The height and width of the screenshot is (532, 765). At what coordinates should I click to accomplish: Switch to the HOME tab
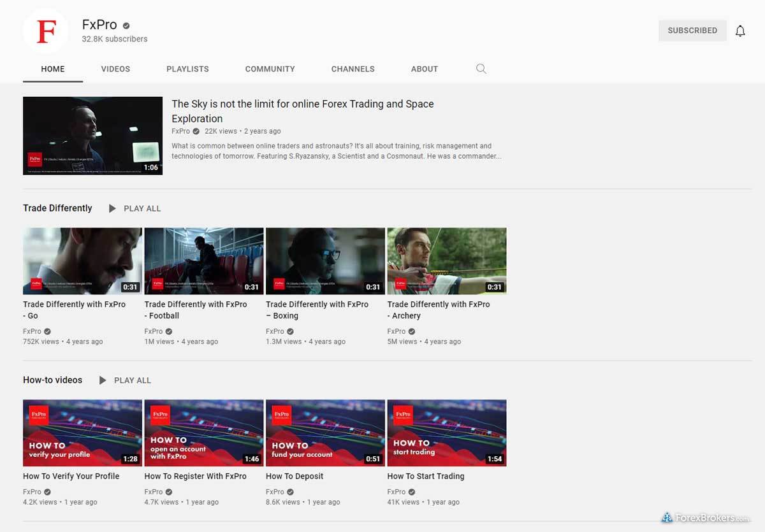[53, 69]
